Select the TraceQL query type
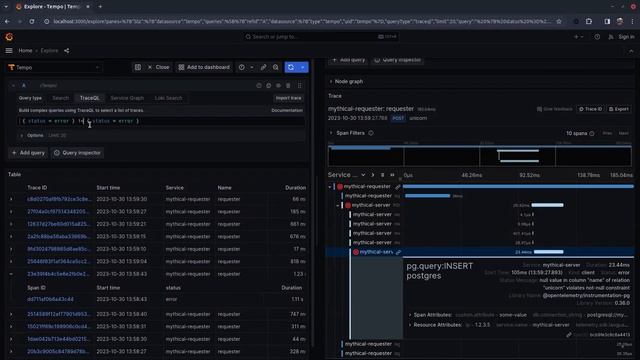 click(89, 98)
